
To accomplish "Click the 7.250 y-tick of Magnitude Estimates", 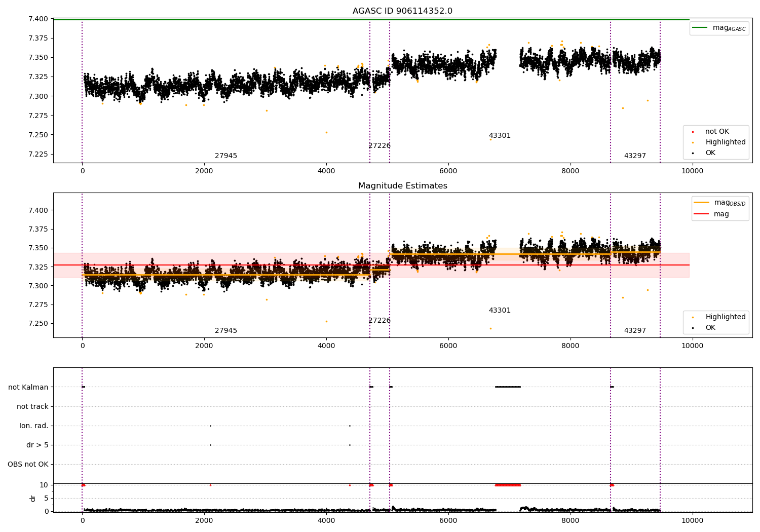I will coord(38,323).
